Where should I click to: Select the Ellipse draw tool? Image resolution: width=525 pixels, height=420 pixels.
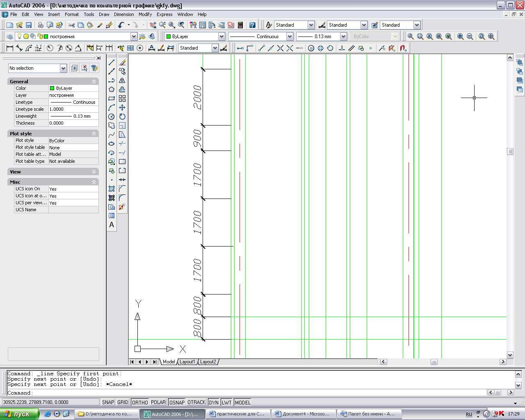[112, 144]
